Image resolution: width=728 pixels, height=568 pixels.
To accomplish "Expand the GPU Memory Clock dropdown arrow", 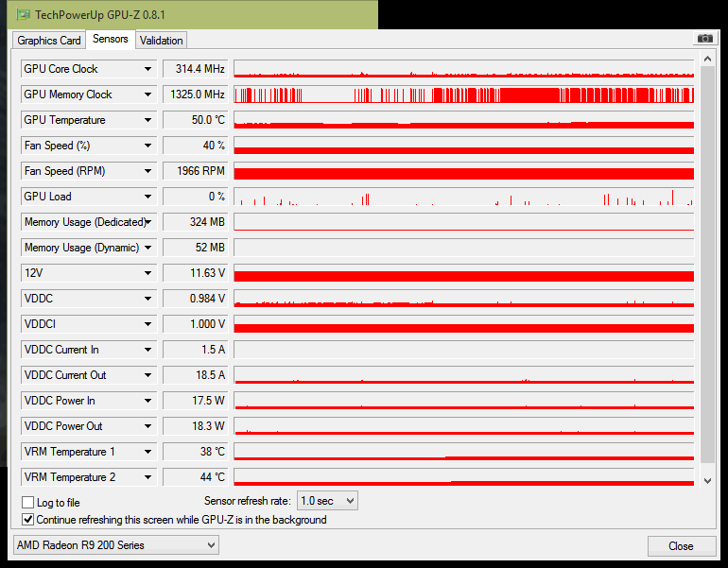I will [147, 95].
